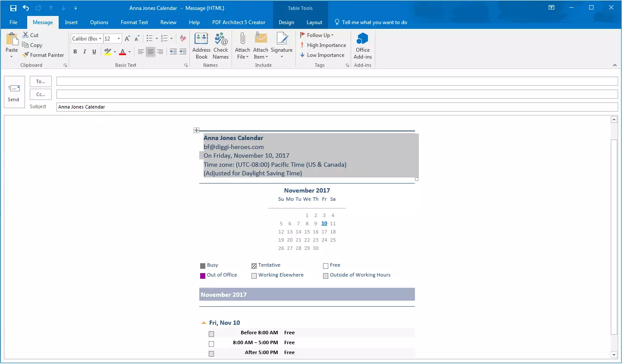Apply Bold formatting
The image size is (622, 364).
pyautogui.click(x=75, y=52)
